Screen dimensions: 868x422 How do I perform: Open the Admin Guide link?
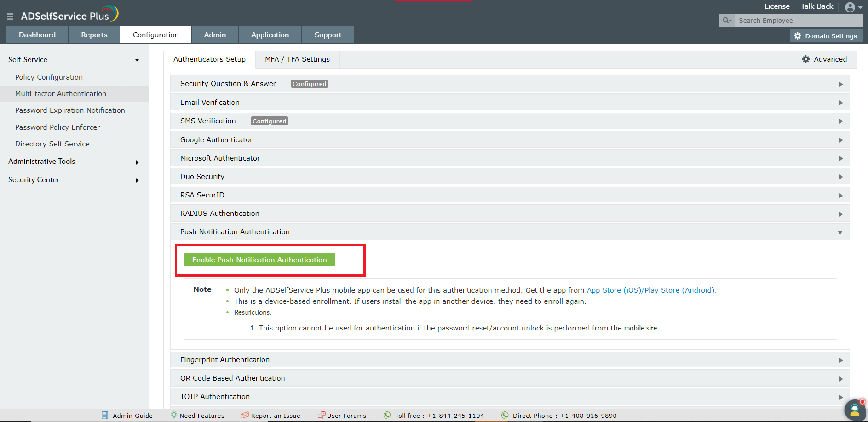(x=132, y=416)
